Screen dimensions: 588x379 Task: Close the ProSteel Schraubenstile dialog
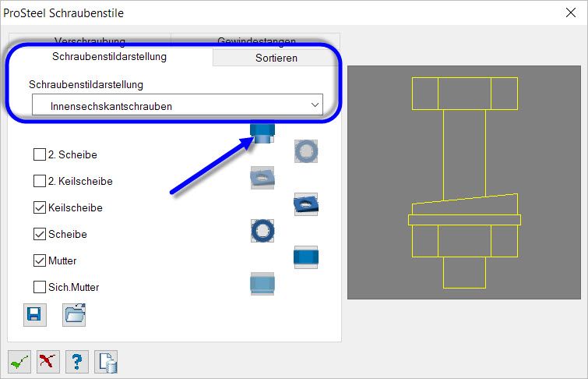(x=570, y=12)
